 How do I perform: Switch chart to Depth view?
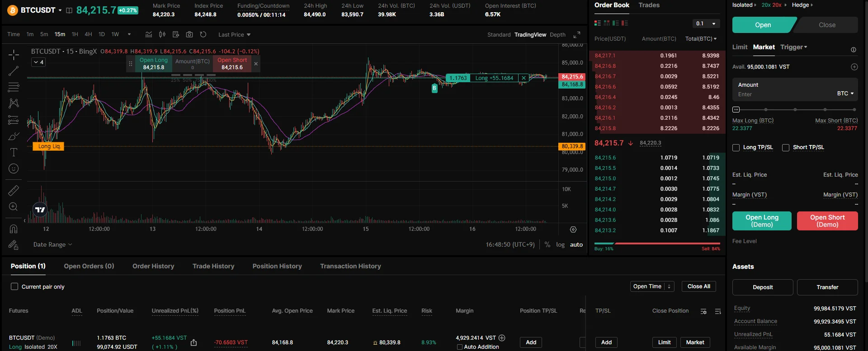(557, 35)
